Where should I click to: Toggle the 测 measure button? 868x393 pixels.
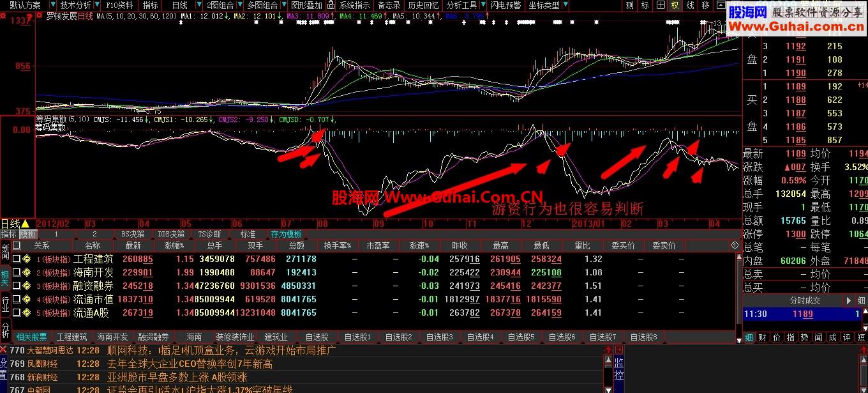click(629, 5)
